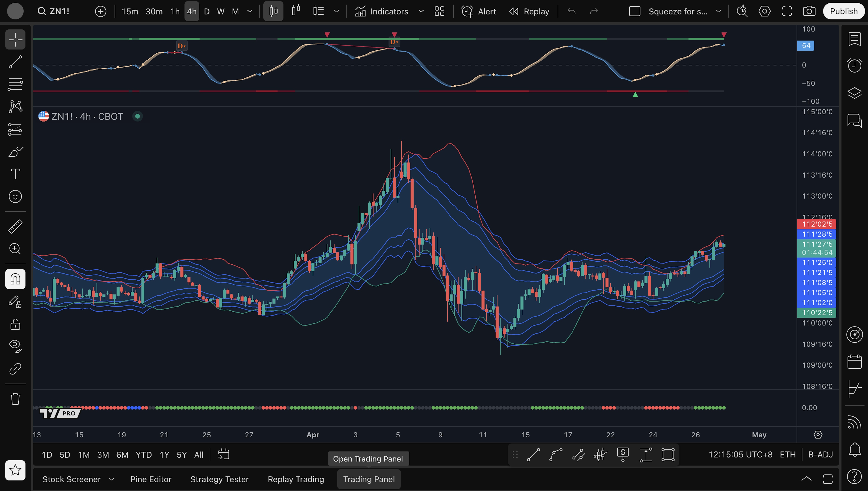868x491 pixels.
Task: Expand the Squeeze for s... layout dropdown
Action: 719,11
